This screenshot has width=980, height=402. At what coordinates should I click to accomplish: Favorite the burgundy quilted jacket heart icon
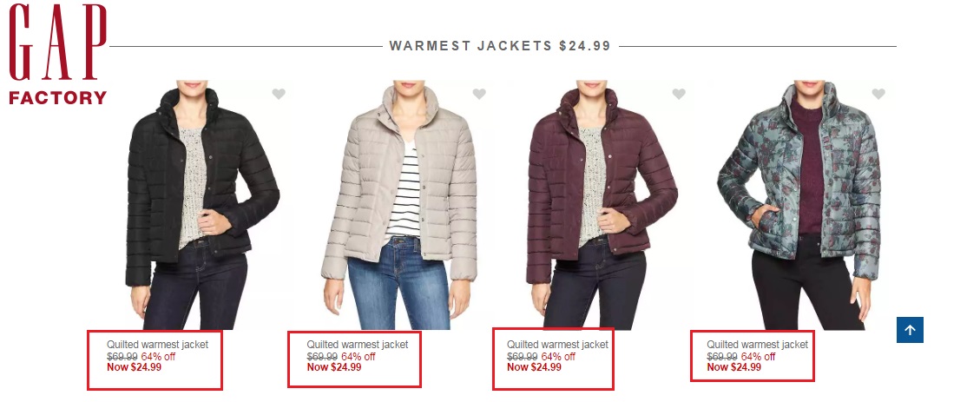(679, 94)
